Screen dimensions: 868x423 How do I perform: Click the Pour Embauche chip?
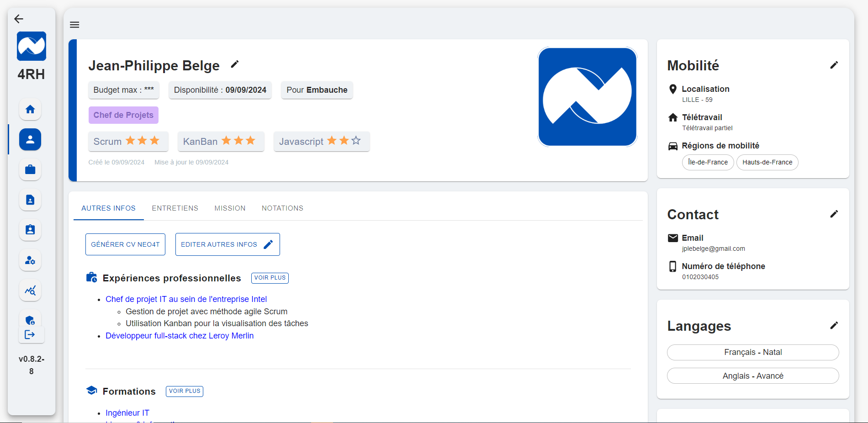tap(317, 90)
